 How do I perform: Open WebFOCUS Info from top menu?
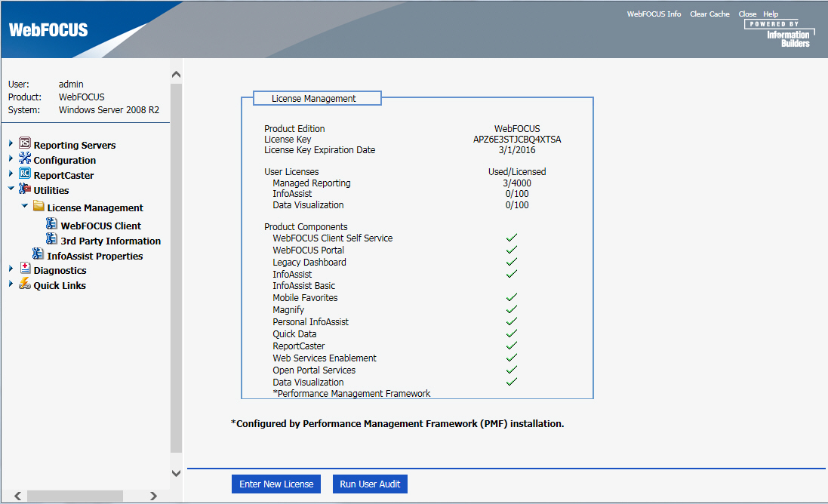[654, 14]
